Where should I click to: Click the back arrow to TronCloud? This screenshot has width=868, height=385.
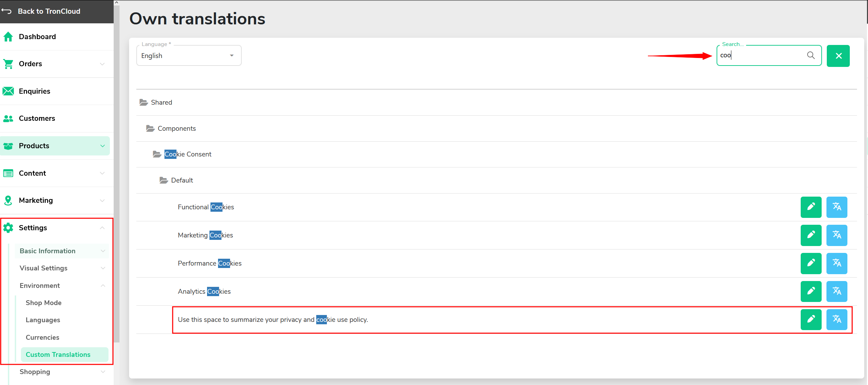7,11
